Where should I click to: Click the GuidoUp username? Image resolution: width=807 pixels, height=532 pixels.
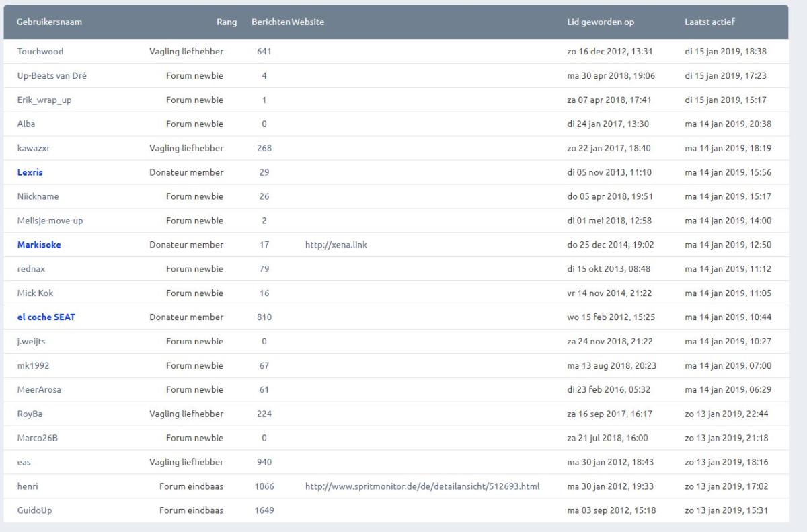point(34,510)
